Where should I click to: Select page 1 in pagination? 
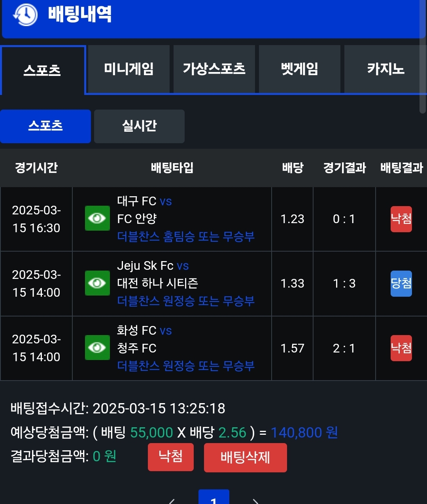pos(213,498)
